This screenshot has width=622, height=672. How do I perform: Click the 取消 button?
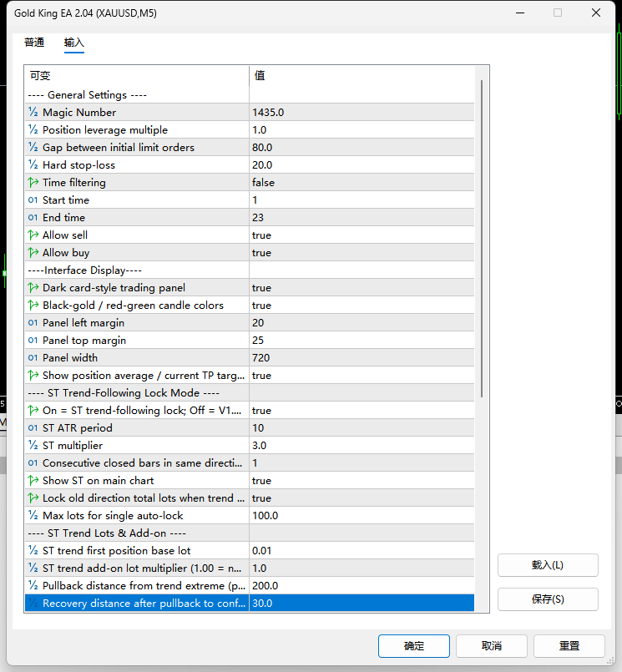point(491,646)
